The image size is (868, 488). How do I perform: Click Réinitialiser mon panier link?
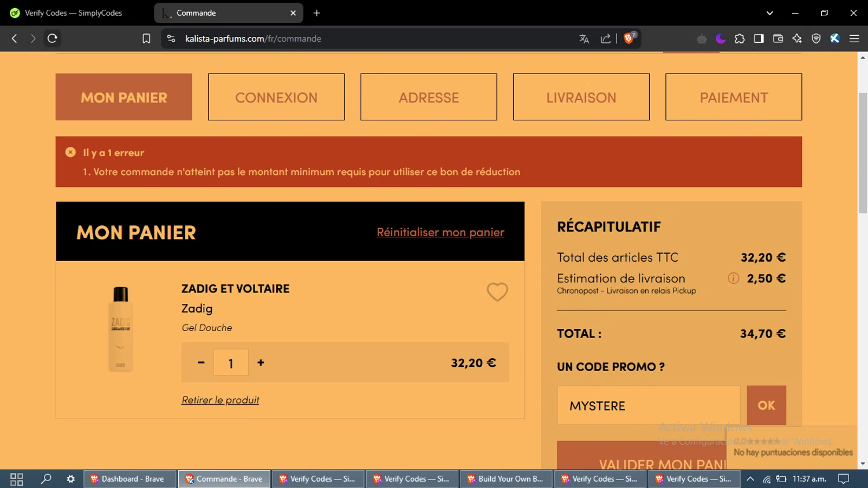(x=440, y=232)
